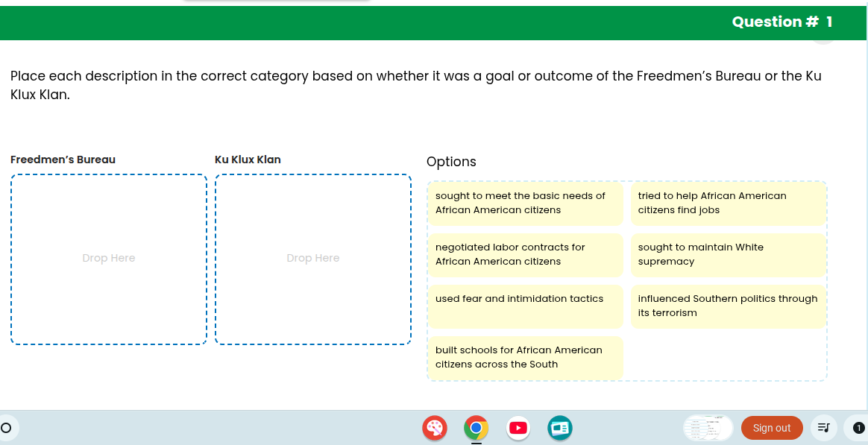Image resolution: width=868 pixels, height=445 pixels.
Task: Open Google Chrome from the shelf
Action: (476, 428)
